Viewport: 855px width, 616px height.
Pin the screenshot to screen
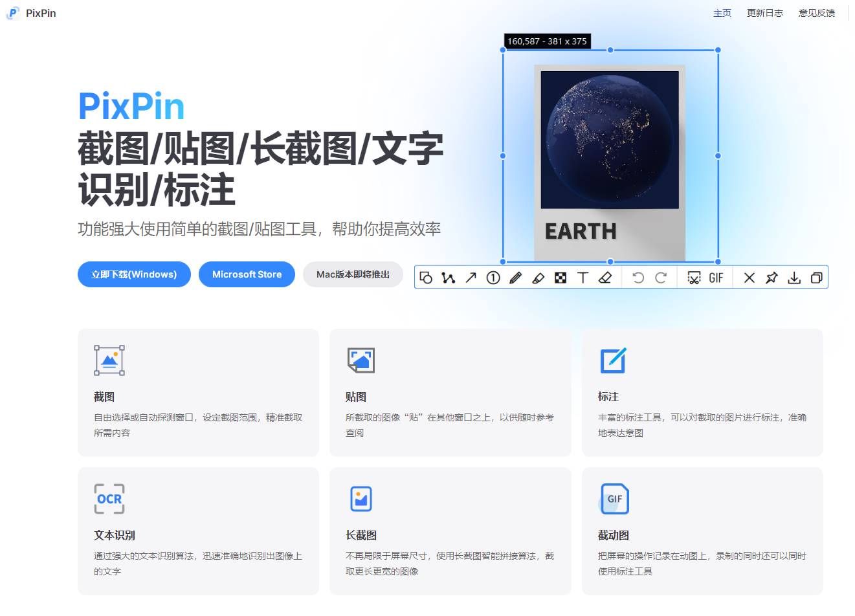tap(772, 277)
